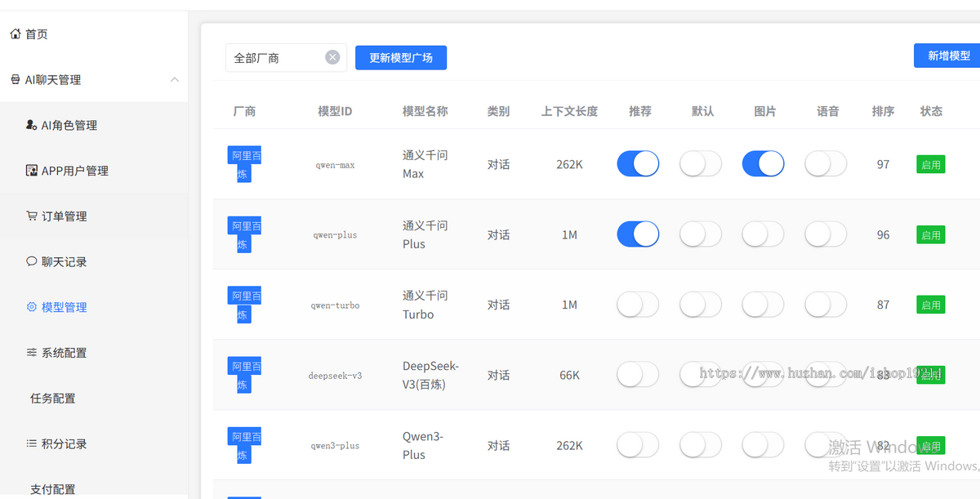Click the home icon beside 首页
The image size is (980, 499).
tap(15, 34)
